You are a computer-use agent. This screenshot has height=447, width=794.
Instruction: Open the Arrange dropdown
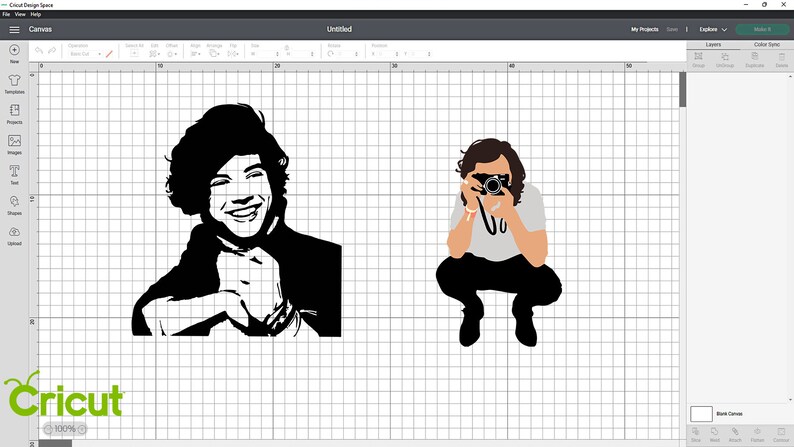214,53
